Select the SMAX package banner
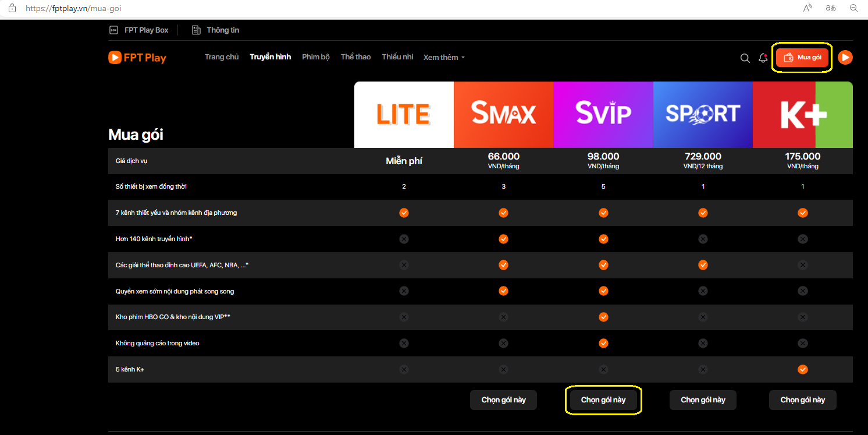Screen dimensions: 868x435 [x=503, y=115]
